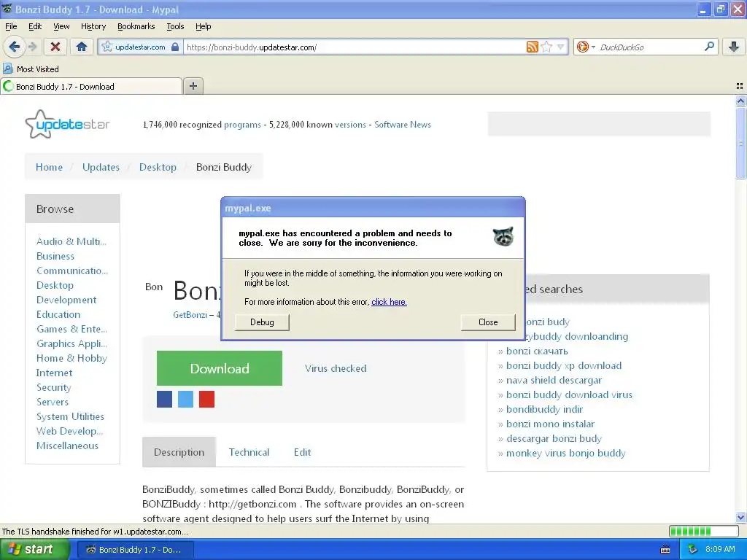Open 'bonzi buddy xp download' search link

tap(564, 366)
